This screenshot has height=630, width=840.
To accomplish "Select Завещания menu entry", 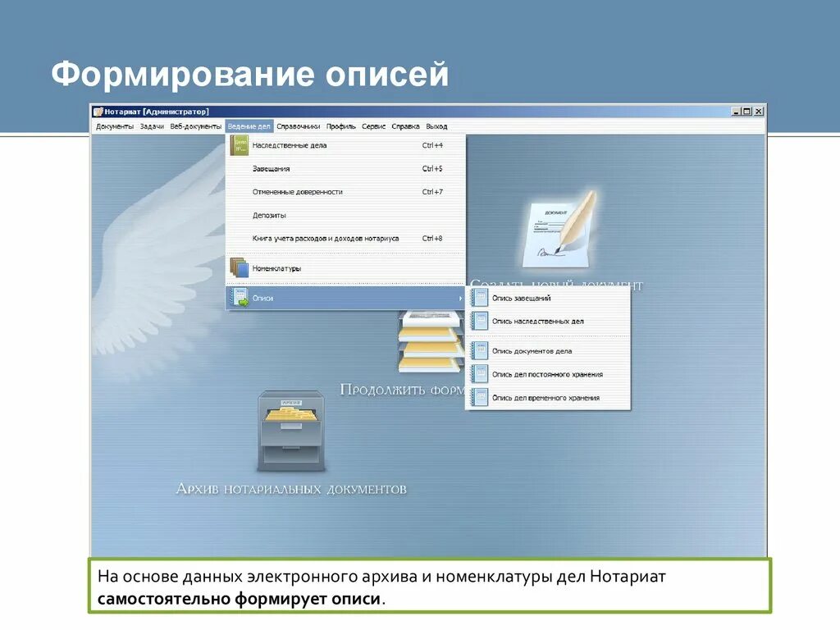I will 345,169.
